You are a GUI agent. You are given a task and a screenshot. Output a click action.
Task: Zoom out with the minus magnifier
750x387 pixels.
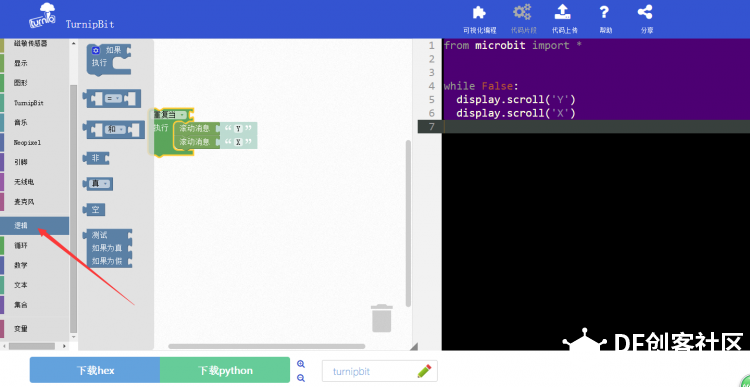click(301, 378)
